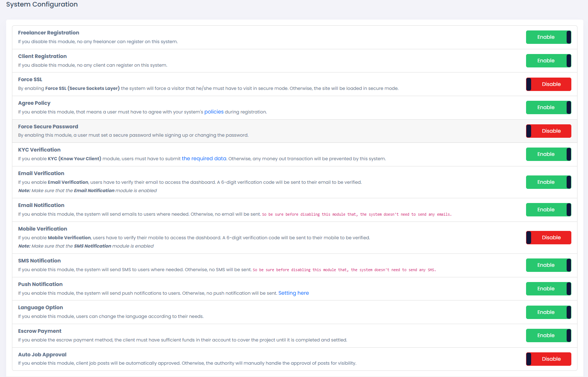Viewport: 588px width, 377px height.
Task: Toggle the Push Notification switch
Action: click(x=548, y=289)
